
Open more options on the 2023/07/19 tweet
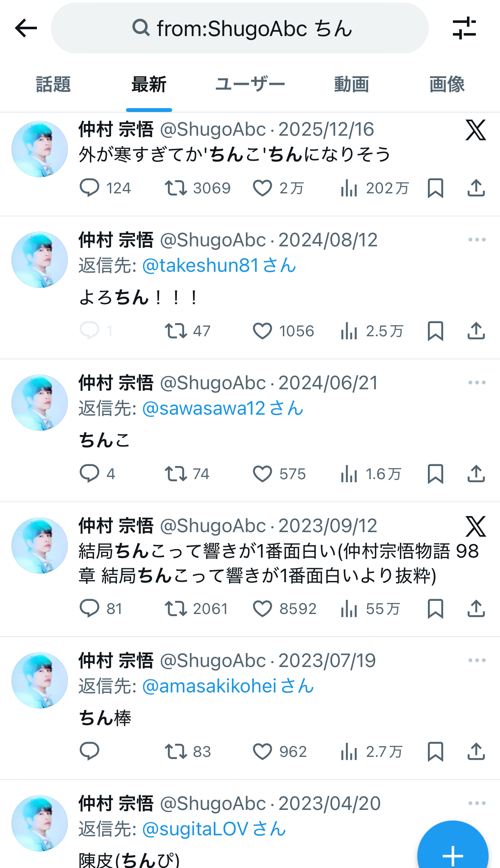tap(477, 660)
